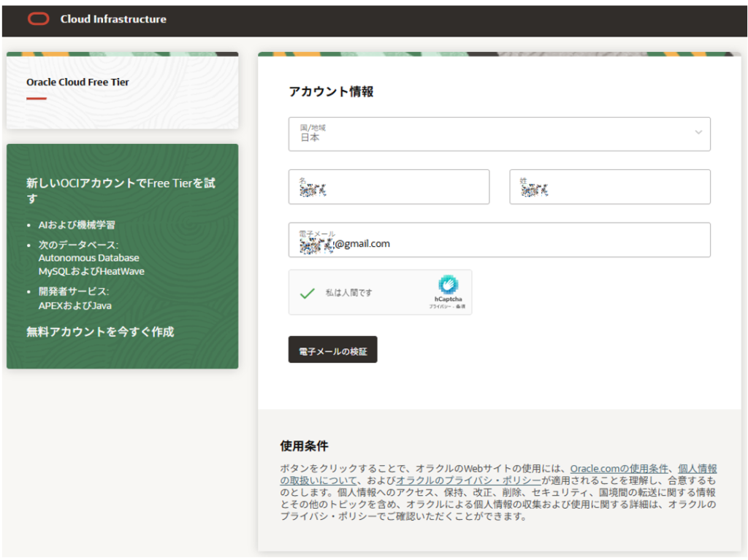Open the Oracle.comの使用条件 link
Screen dimensions: 748x560
619,468
